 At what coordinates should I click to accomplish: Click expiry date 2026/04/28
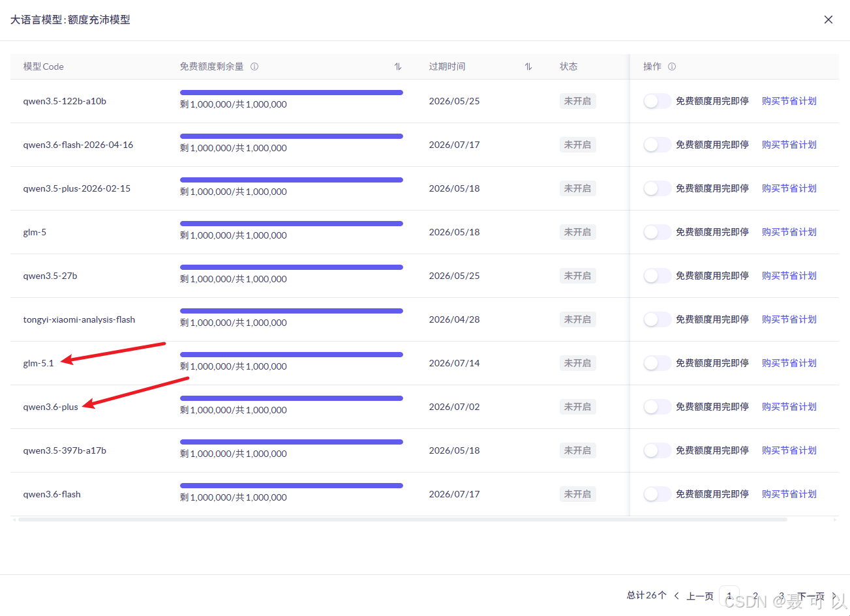pyautogui.click(x=454, y=319)
